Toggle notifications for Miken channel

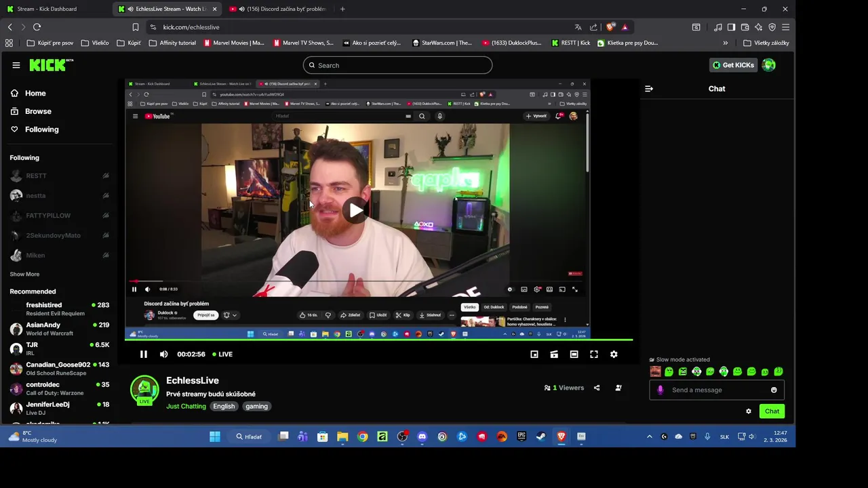point(106,256)
